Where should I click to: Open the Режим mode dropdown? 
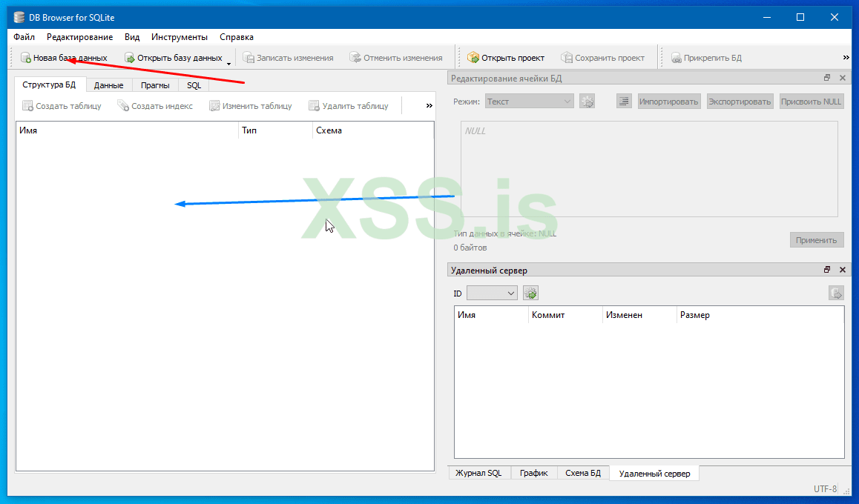[x=529, y=102]
